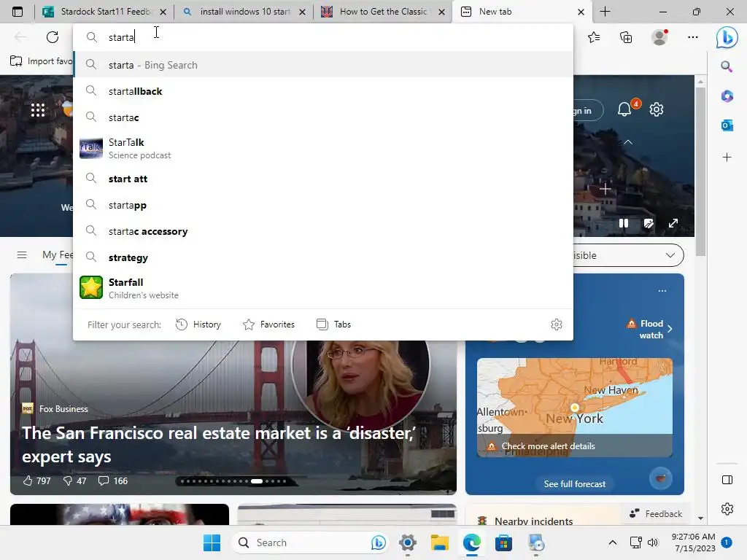Open Windows Start button
Image resolution: width=747 pixels, height=560 pixels.
pyautogui.click(x=212, y=542)
